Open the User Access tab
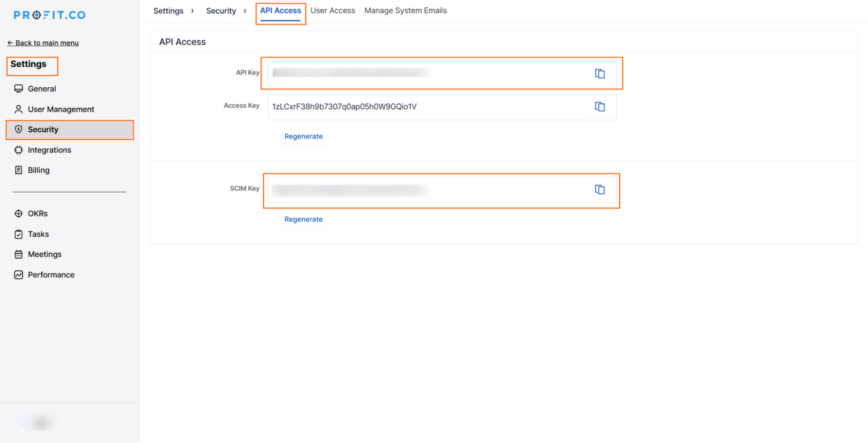The height and width of the screenshot is (443, 868). pyautogui.click(x=333, y=11)
